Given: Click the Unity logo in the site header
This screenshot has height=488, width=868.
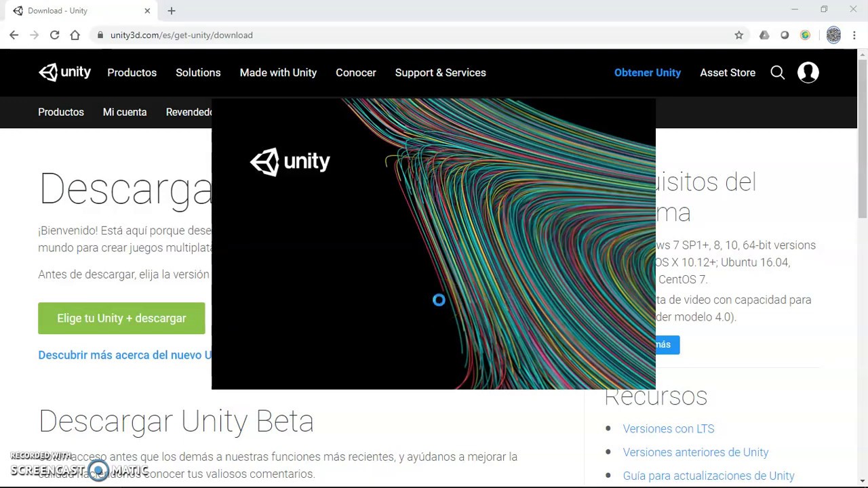Looking at the screenshot, I should pos(64,73).
